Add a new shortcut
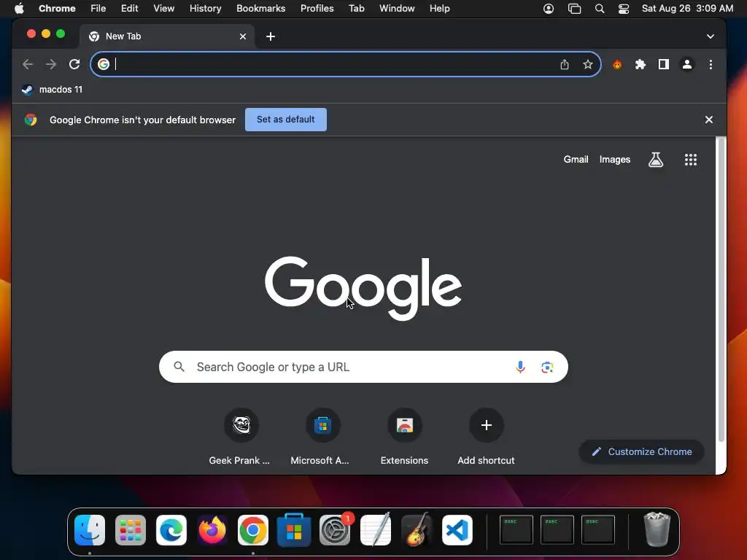The width and height of the screenshot is (747, 560). pos(486,437)
